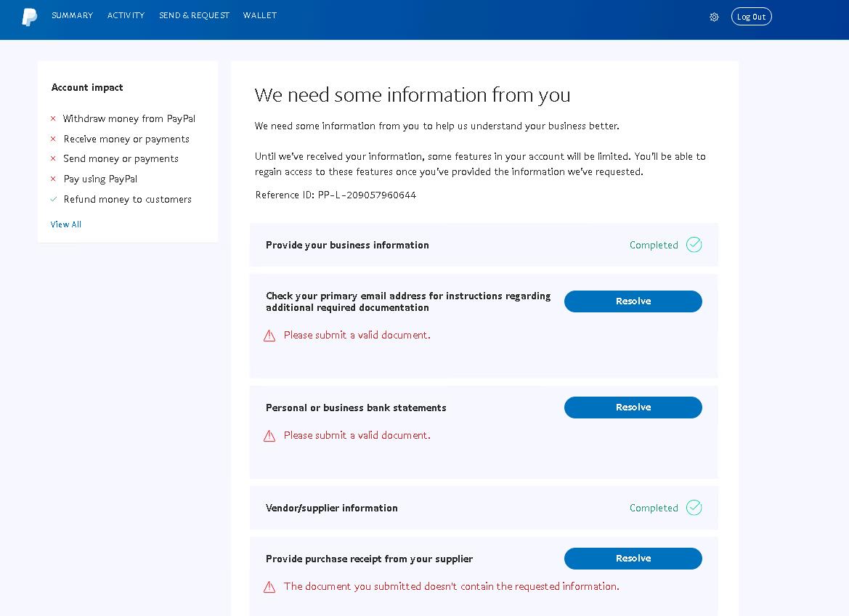Image resolution: width=849 pixels, height=616 pixels.
Task: Resolve the purchase receipt from supplier request
Action: tap(633, 559)
